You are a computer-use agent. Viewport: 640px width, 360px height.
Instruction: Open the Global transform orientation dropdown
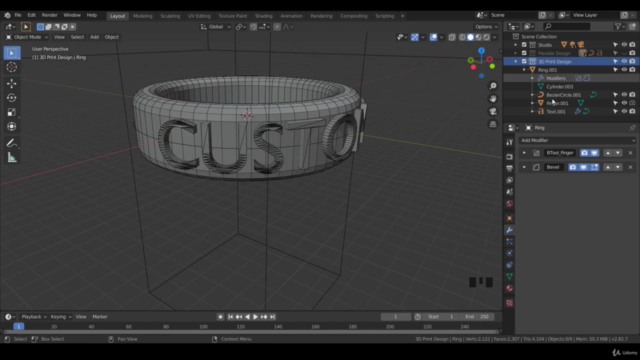click(216, 27)
